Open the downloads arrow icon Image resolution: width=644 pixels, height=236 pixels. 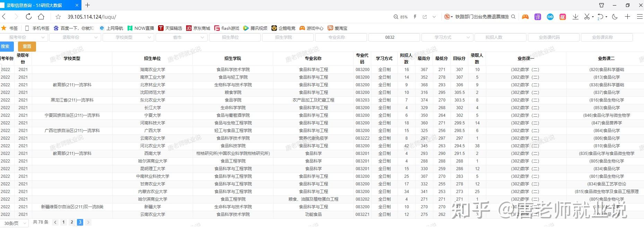575,17
